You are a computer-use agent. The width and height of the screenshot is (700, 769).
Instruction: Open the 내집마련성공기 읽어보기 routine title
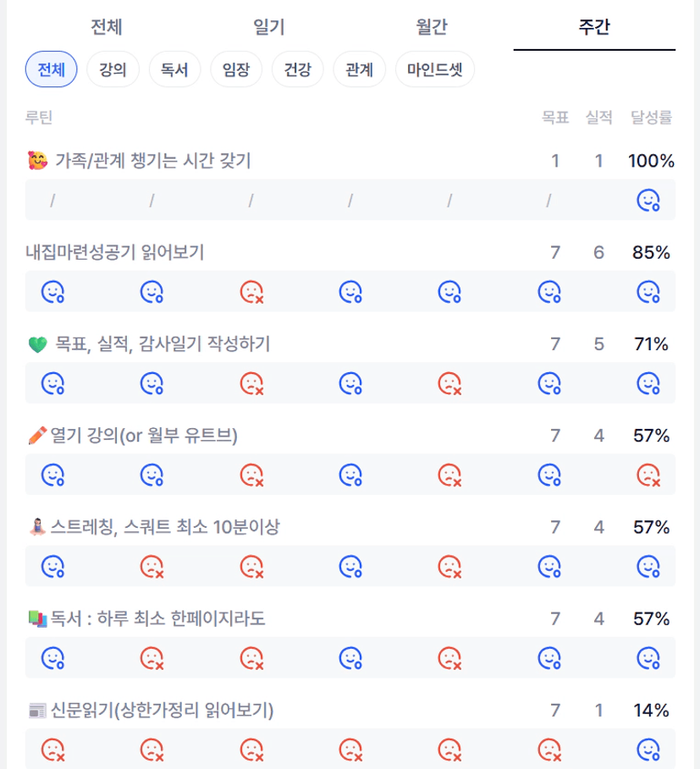pos(115,252)
